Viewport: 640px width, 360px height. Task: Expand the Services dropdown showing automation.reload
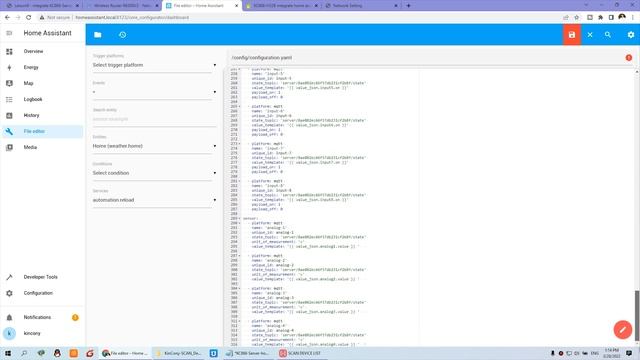point(154,200)
